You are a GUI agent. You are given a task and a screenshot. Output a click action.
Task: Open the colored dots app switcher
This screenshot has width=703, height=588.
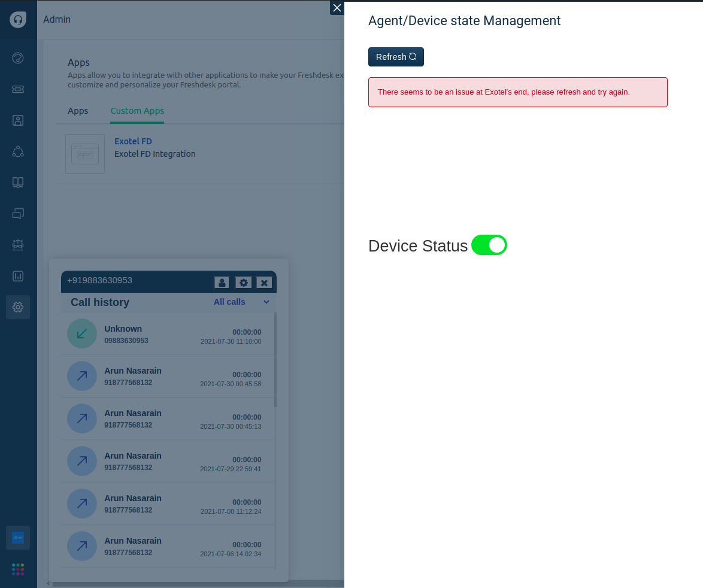click(18, 569)
